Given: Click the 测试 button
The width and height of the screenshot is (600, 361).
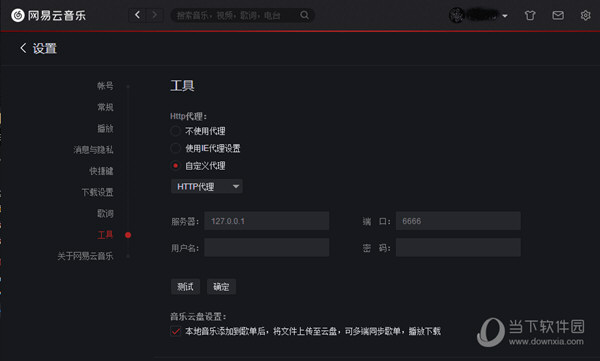Looking at the screenshot, I should click(x=185, y=287).
